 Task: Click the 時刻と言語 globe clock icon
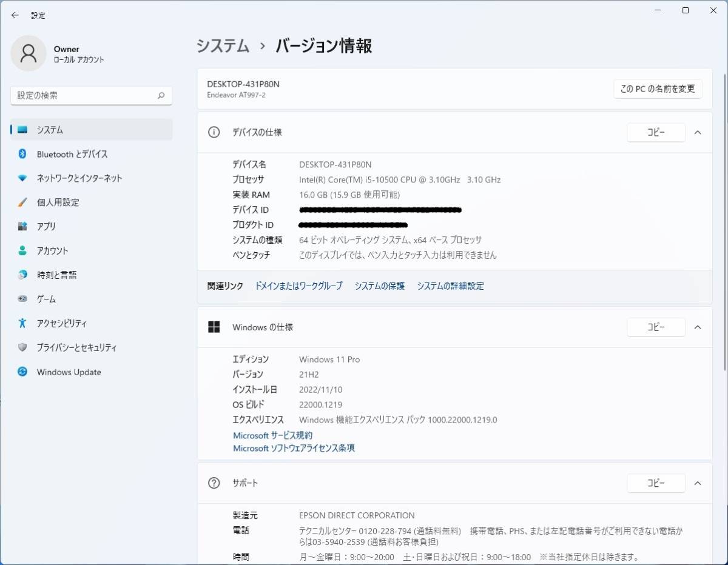[22, 275]
